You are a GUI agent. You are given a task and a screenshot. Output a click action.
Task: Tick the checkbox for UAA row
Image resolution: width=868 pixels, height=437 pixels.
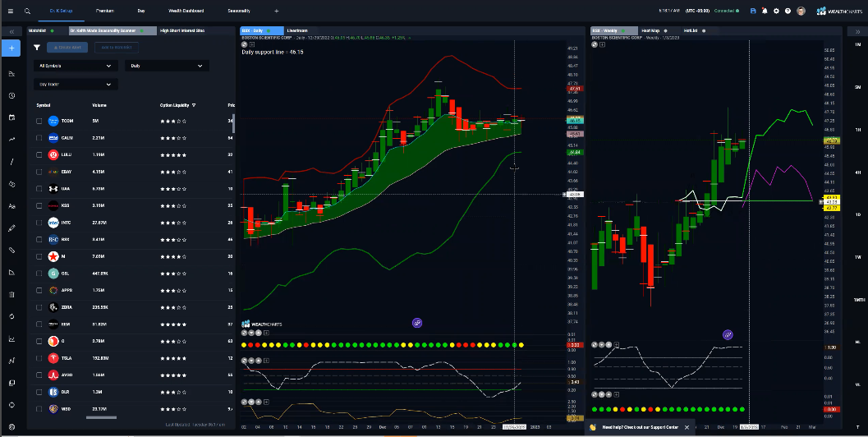click(39, 188)
